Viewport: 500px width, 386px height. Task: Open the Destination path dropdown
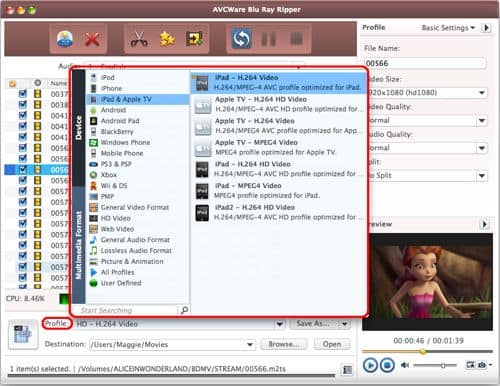(250, 344)
